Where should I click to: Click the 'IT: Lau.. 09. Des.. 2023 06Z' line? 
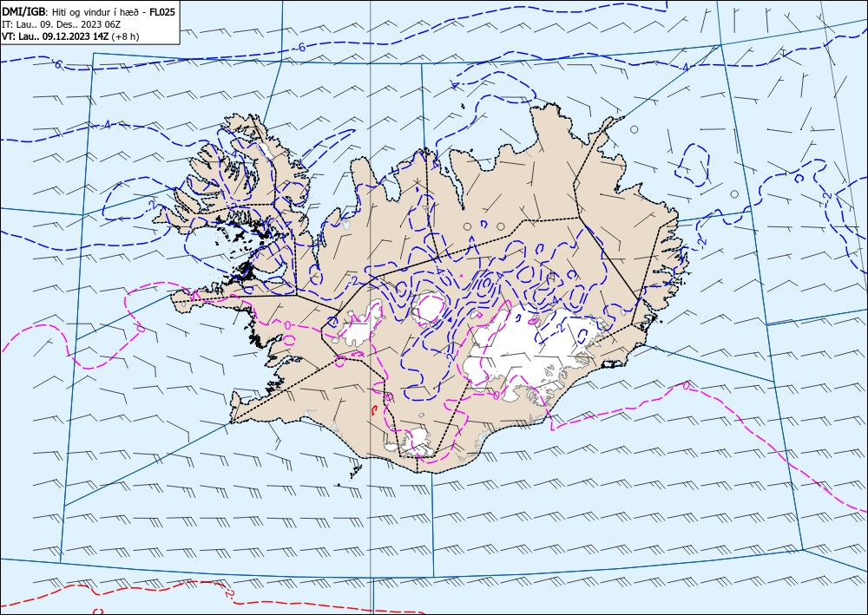tap(62, 24)
